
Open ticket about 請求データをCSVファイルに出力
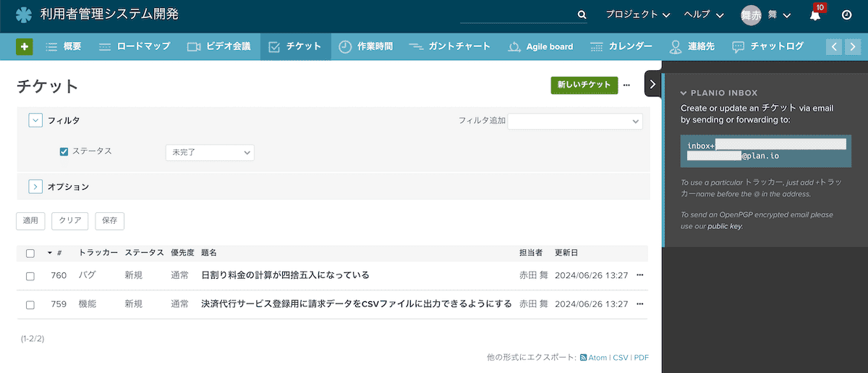click(357, 304)
